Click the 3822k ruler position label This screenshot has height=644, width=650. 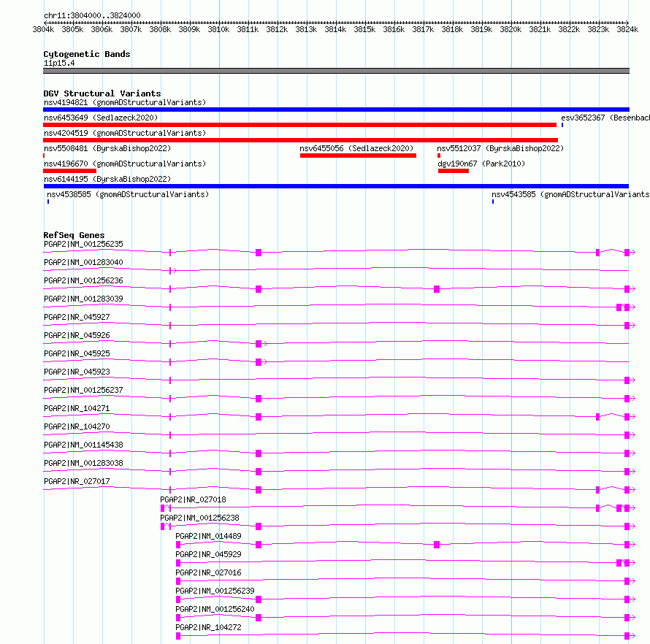569,29
